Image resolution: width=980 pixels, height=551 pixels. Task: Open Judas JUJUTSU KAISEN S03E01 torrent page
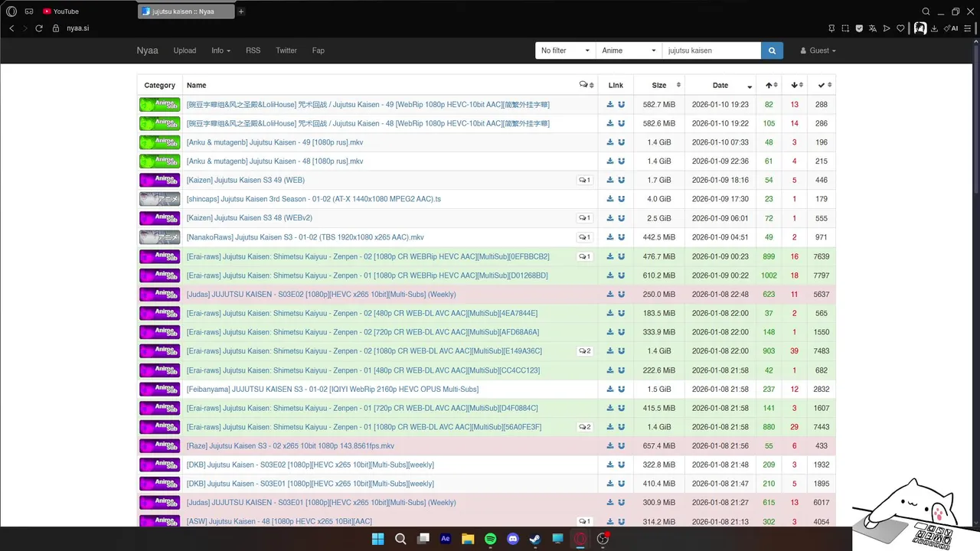(322, 503)
